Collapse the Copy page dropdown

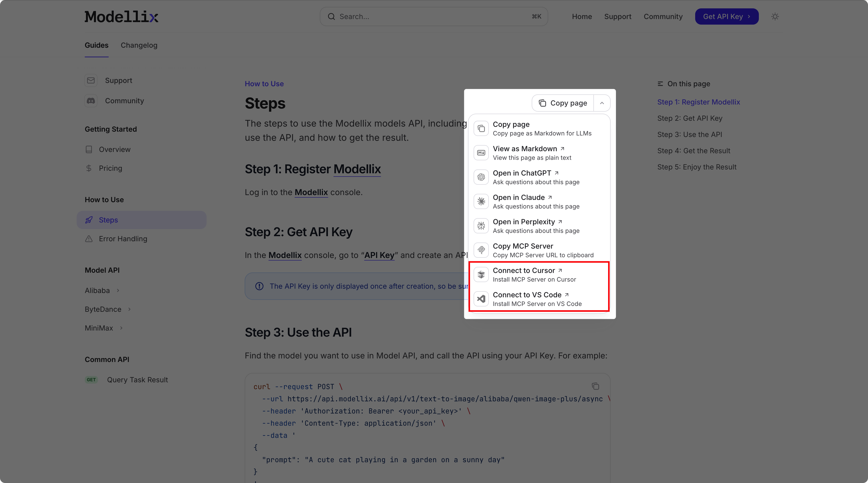[602, 103]
